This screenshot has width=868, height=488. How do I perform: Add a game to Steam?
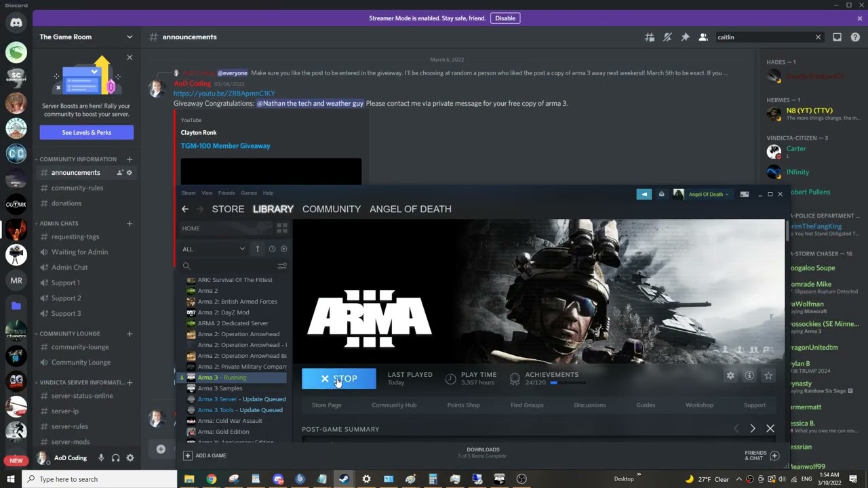[x=205, y=455]
